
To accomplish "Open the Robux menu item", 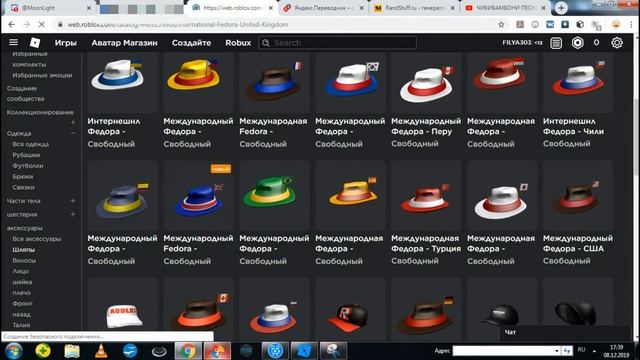I will coord(238,43).
